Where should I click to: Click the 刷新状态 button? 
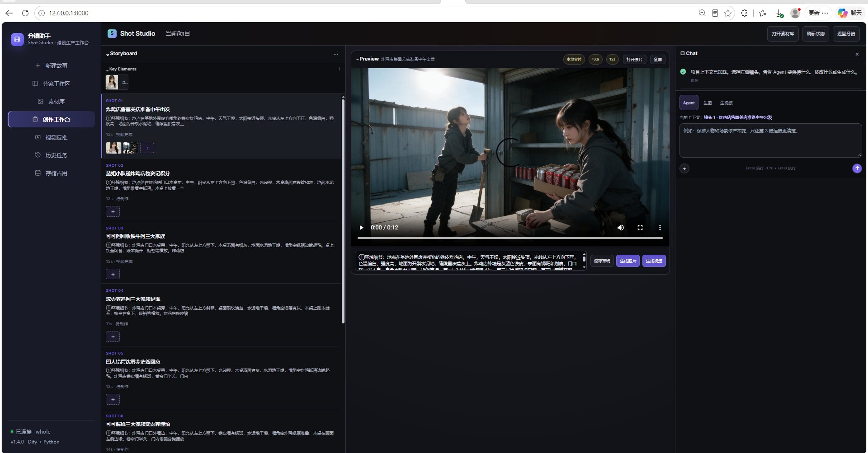click(816, 34)
